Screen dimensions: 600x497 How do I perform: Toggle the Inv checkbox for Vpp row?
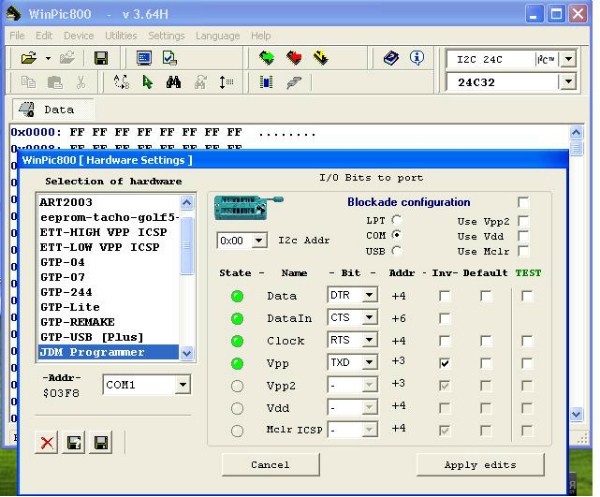tap(444, 363)
